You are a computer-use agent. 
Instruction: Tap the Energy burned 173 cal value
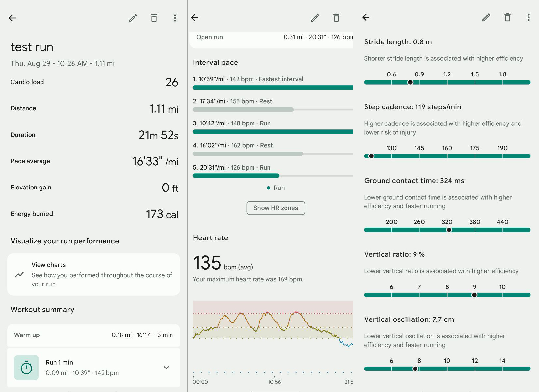(162, 214)
